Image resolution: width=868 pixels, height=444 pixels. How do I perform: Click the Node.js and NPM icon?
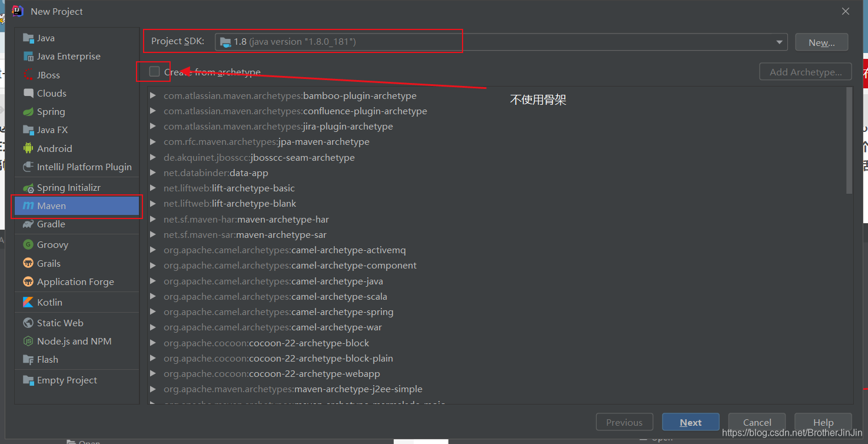click(28, 341)
